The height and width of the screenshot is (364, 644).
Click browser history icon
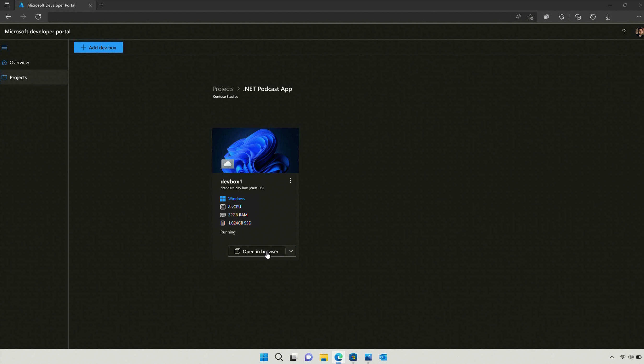tap(593, 17)
